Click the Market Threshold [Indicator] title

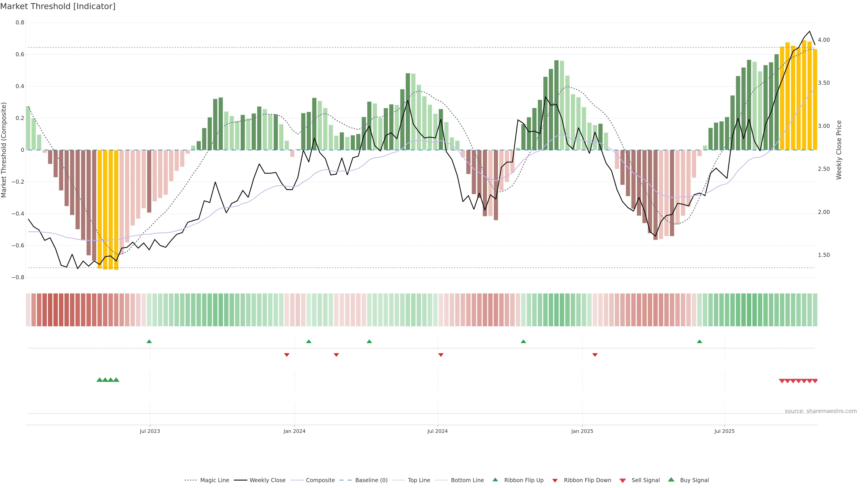[x=58, y=6]
